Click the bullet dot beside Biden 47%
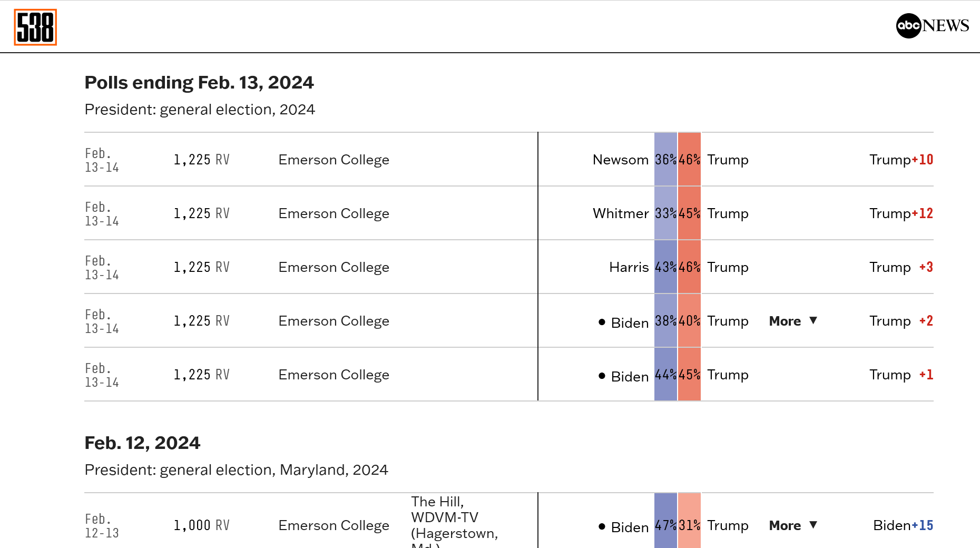The width and height of the screenshot is (980, 548). pyautogui.click(x=602, y=526)
